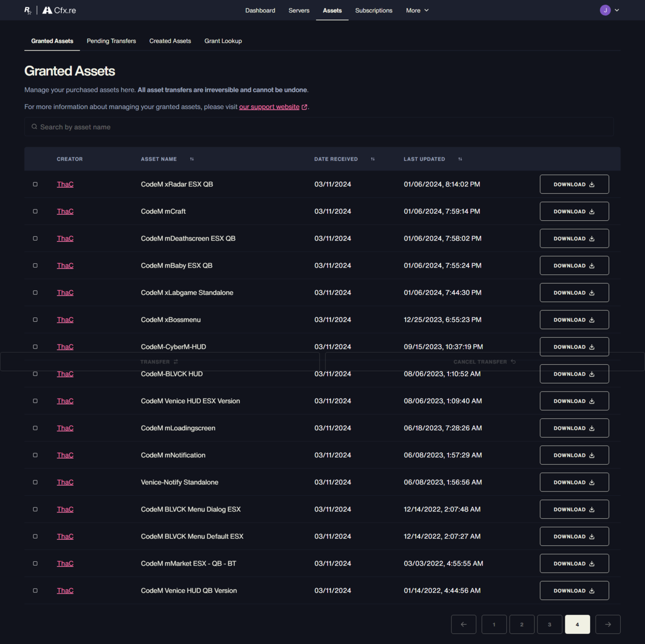Viewport: 645px width, 644px height.
Task: Switch to Created Assets tab
Action: point(170,41)
